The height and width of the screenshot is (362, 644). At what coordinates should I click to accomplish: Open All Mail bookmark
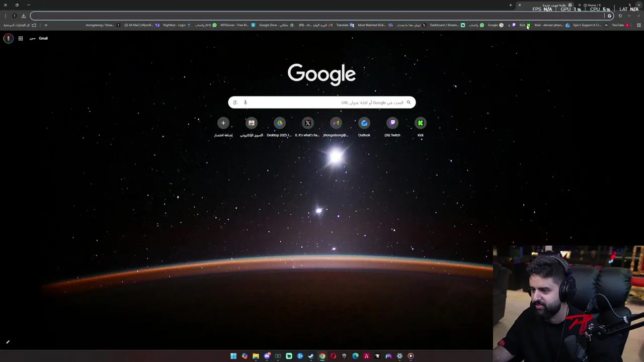coord(141,25)
